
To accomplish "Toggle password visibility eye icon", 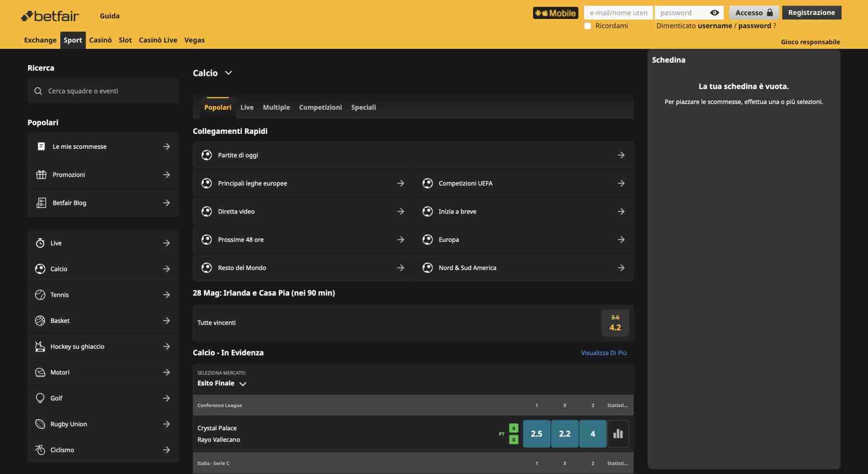I will point(714,13).
